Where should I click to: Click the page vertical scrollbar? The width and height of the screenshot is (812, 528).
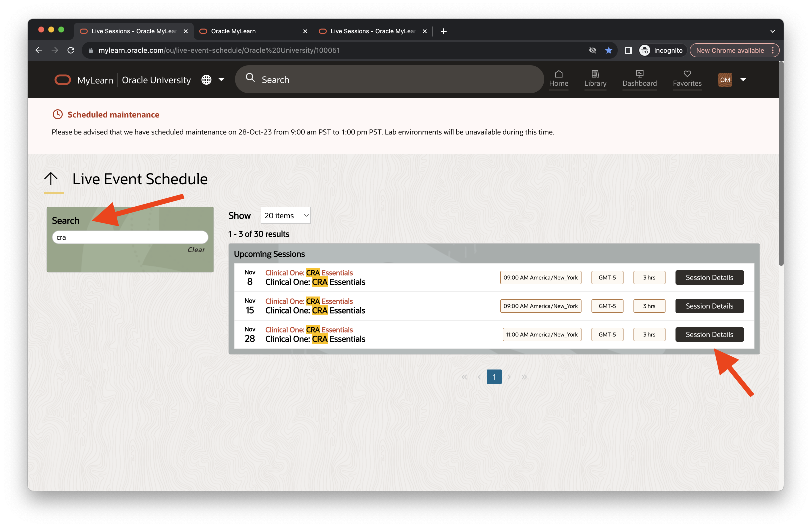point(781,165)
